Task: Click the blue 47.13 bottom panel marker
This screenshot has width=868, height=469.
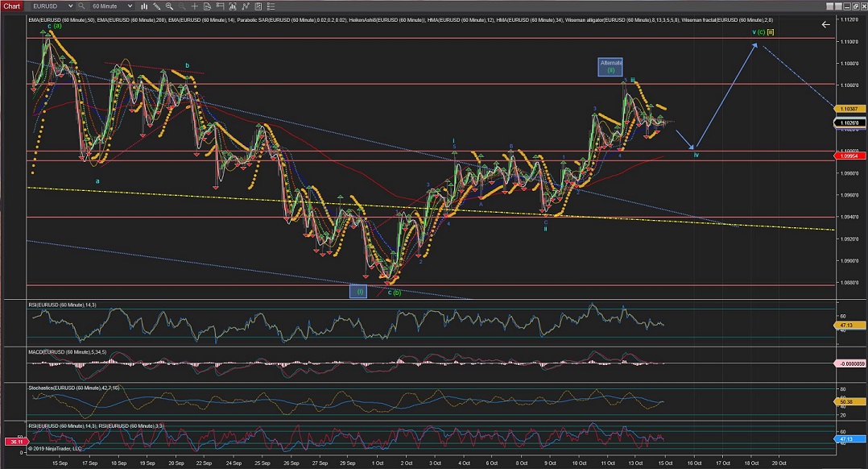Action: [x=849, y=439]
